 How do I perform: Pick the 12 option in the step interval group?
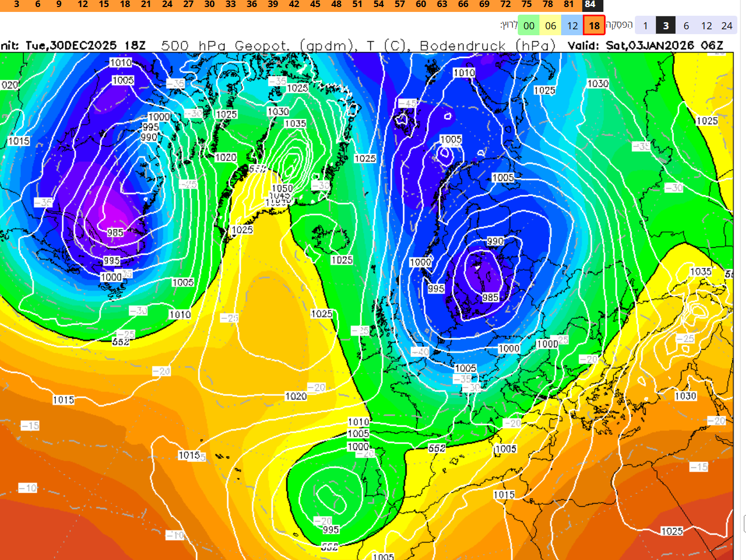706,25
